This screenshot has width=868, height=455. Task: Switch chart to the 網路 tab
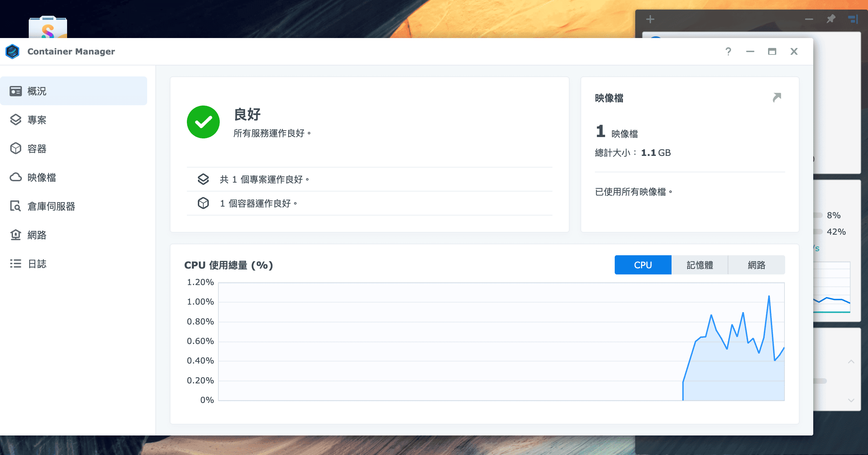point(756,265)
